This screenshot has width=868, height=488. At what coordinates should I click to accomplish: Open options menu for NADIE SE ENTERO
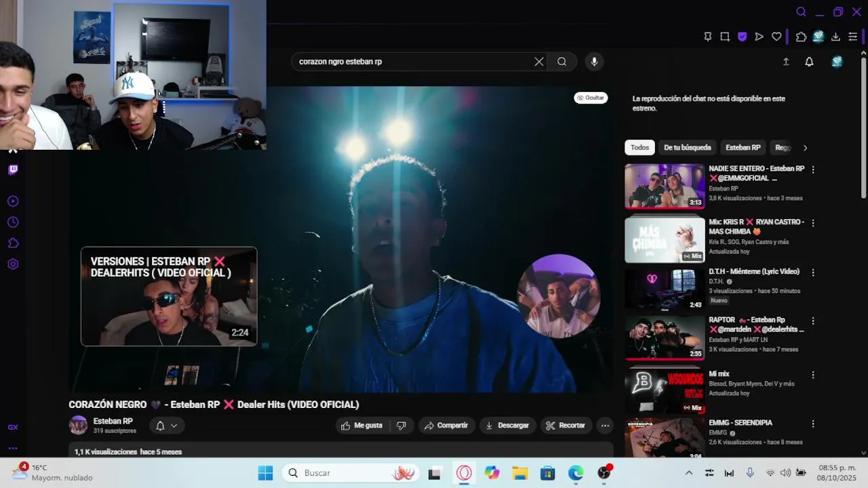click(813, 169)
